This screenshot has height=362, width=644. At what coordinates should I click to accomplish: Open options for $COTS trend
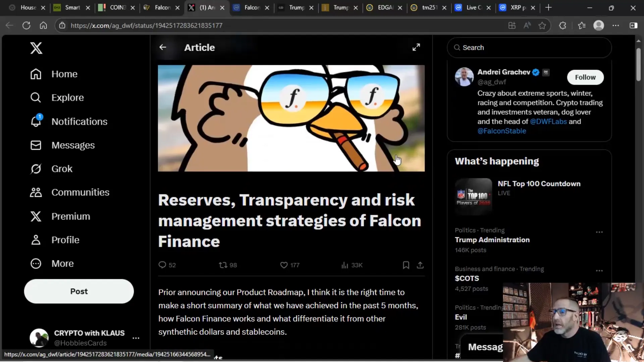click(599, 270)
